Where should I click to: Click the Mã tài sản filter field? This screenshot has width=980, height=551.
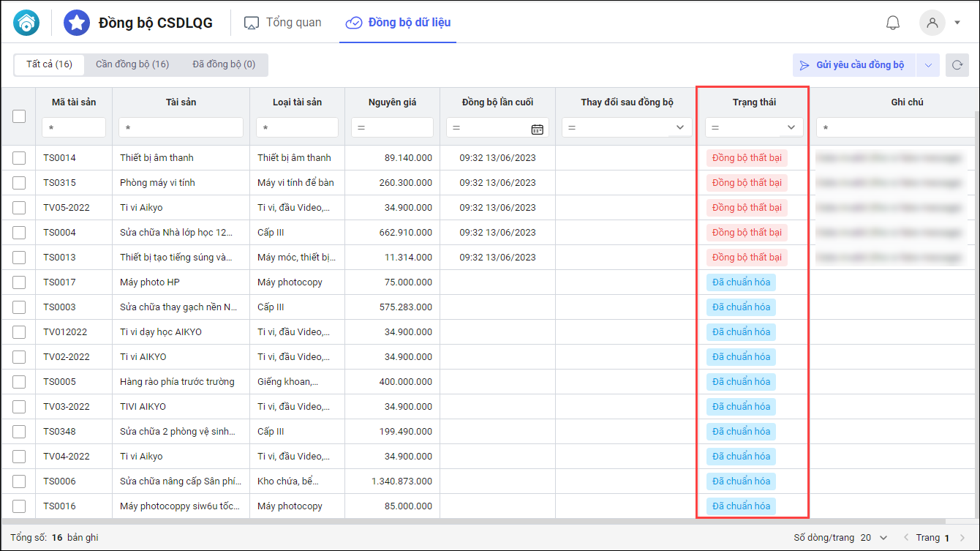(74, 128)
